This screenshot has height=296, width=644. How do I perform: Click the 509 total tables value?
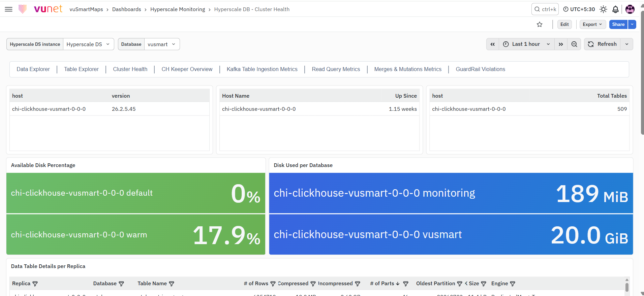click(x=622, y=109)
